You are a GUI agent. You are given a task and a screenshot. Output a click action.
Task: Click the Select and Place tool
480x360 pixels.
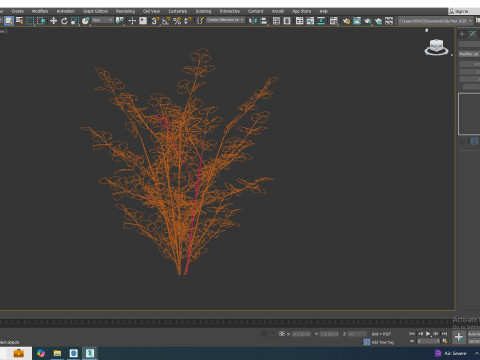[x=86, y=21]
